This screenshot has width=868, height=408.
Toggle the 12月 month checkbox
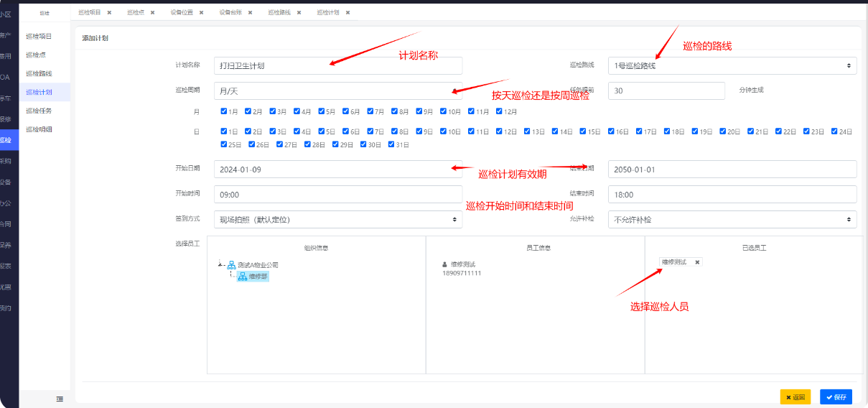tap(500, 111)
